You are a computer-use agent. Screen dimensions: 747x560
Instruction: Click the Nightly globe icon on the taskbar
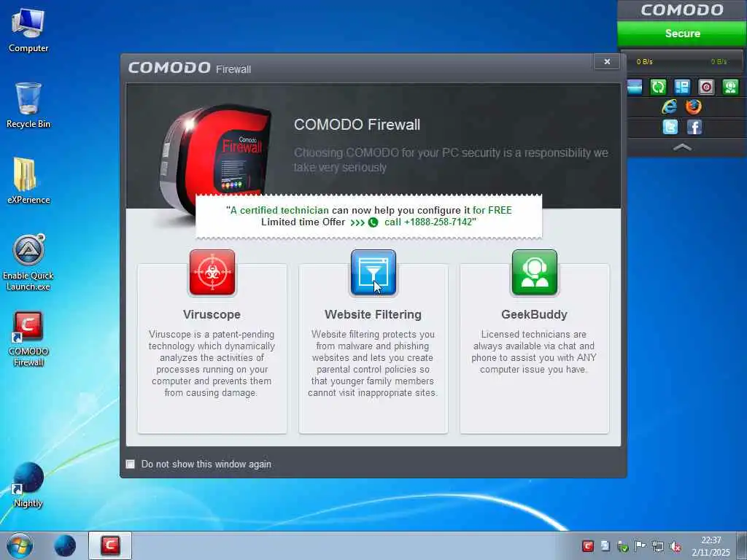(x=65, y=545)
